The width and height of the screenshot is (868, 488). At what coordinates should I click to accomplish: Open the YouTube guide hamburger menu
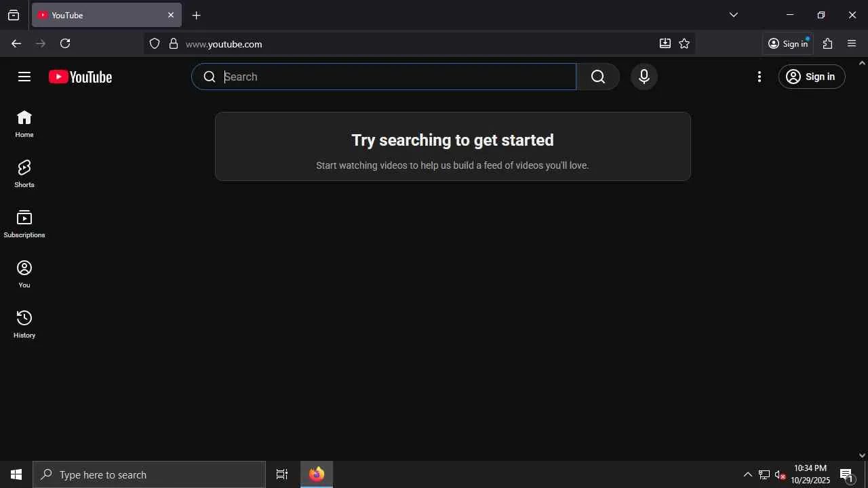24,77
